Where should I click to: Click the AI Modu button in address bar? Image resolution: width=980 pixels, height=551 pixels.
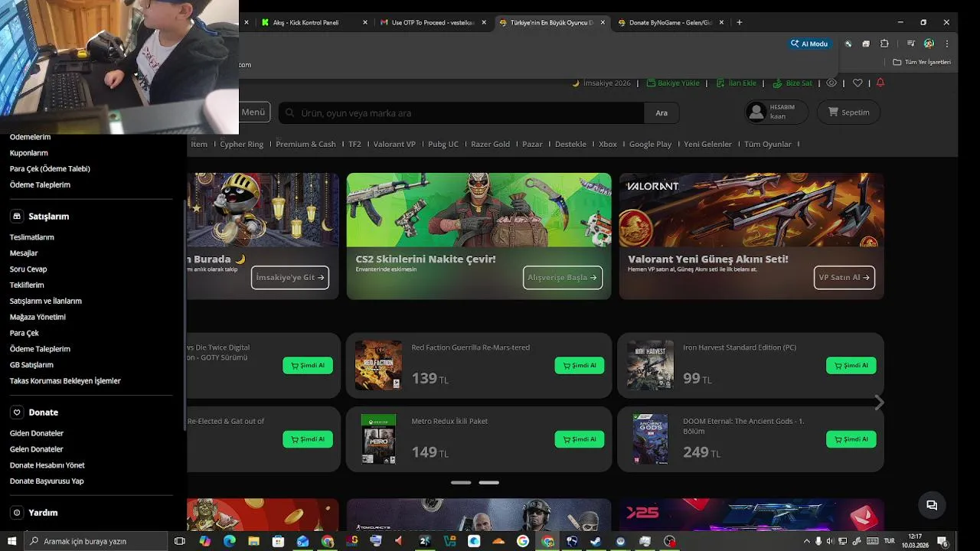(x=810, y=44)
